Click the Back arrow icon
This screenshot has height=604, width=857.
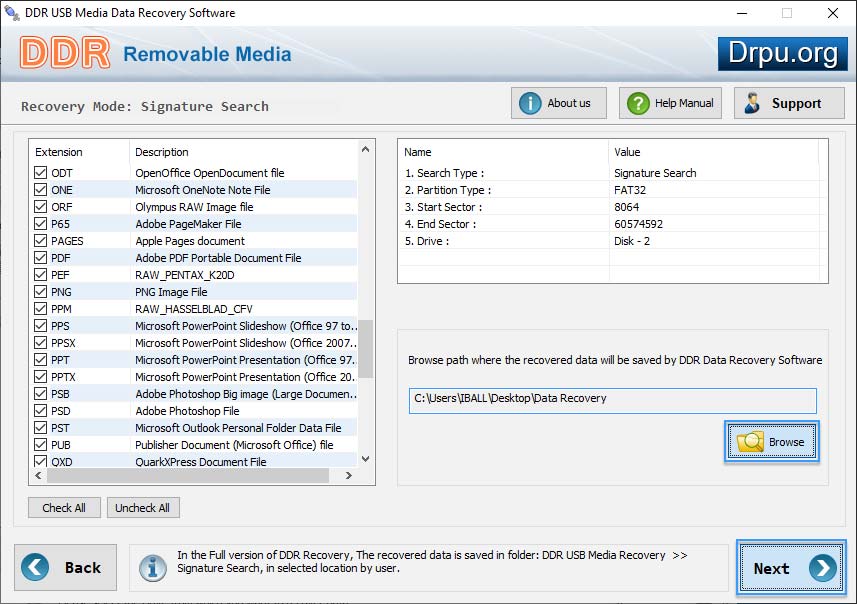pyautogui.click(x=35, y=567)
